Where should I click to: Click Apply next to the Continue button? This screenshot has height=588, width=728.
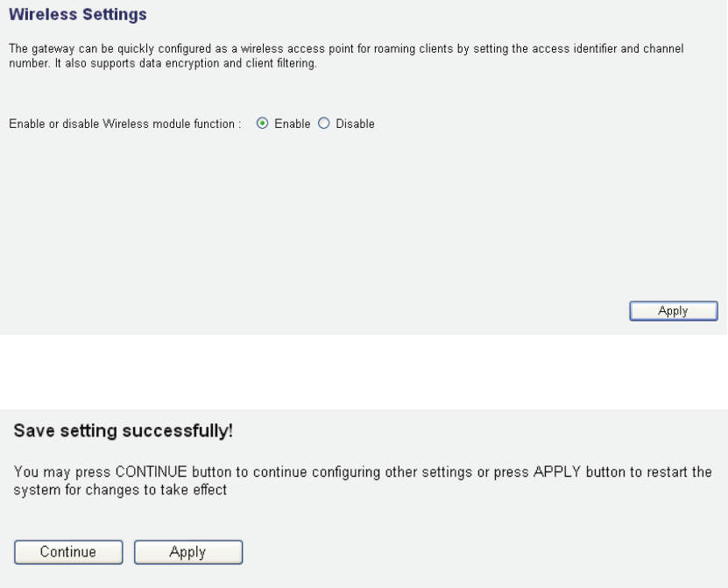187,552
